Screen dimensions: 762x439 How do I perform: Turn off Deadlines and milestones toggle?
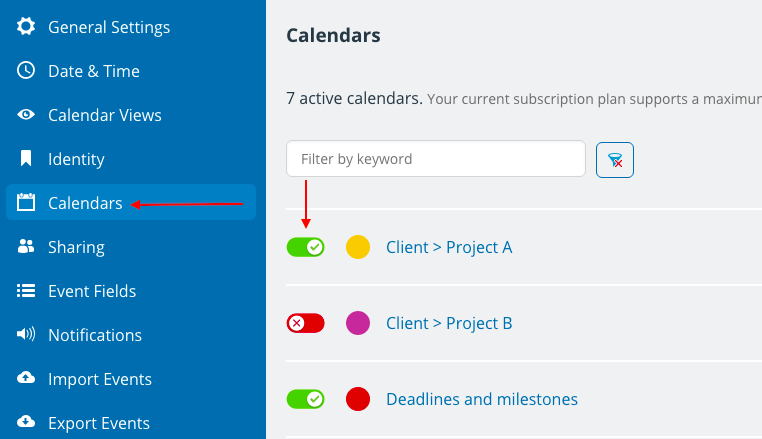306,399
